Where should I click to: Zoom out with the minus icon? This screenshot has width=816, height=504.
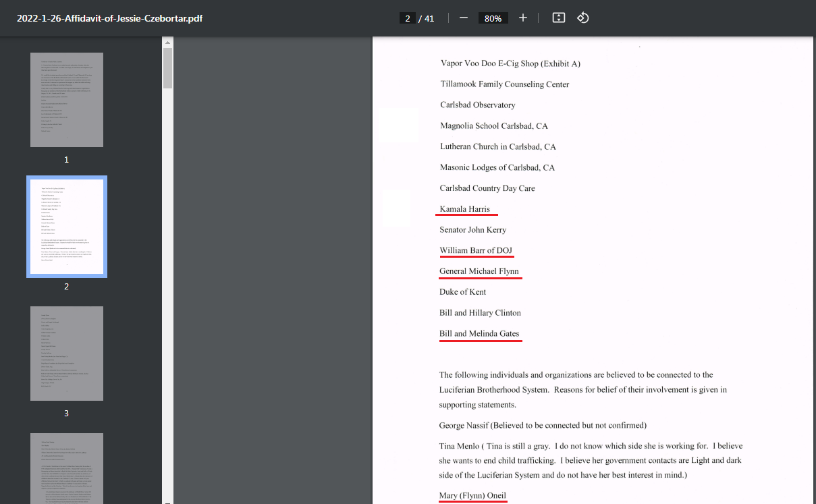pos(464,18)
